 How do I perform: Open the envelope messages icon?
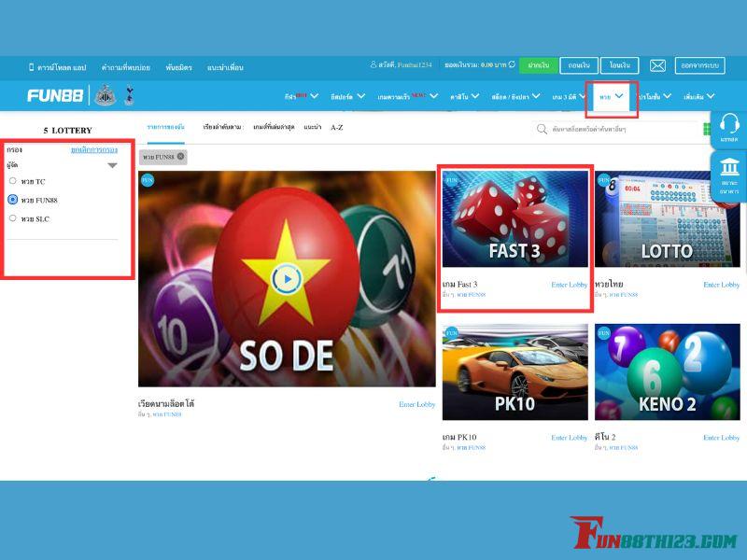click(x=657, y=65)
